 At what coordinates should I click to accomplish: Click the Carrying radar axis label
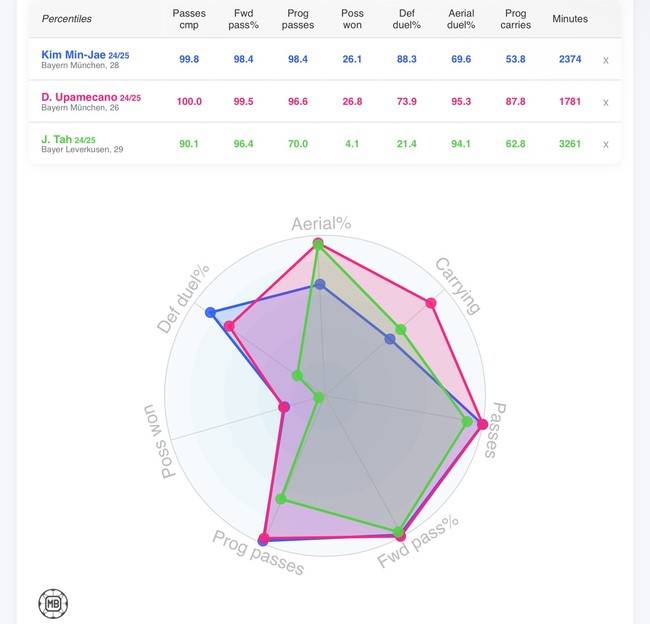click(458, 285)
